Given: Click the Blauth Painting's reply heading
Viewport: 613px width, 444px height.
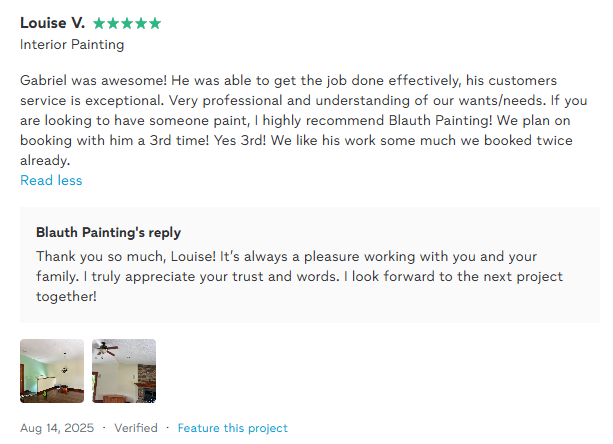Looking at the screenshot, I should 108,233.
